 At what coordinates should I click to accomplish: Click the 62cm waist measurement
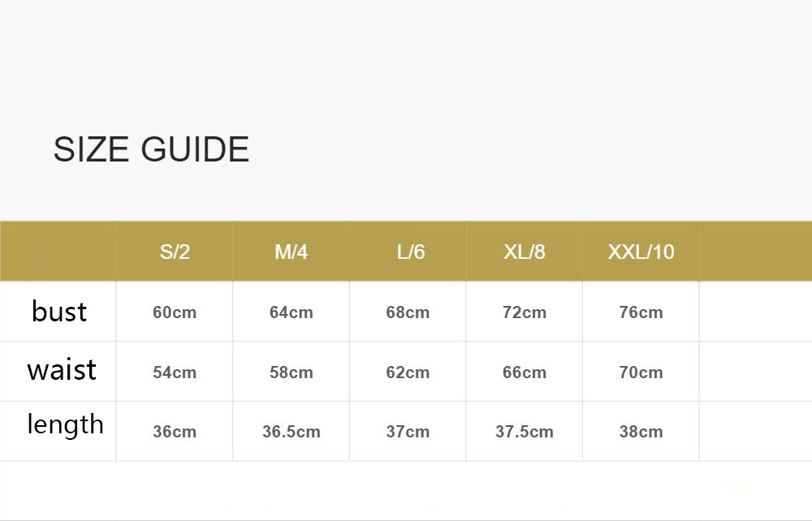coord(408,372)
